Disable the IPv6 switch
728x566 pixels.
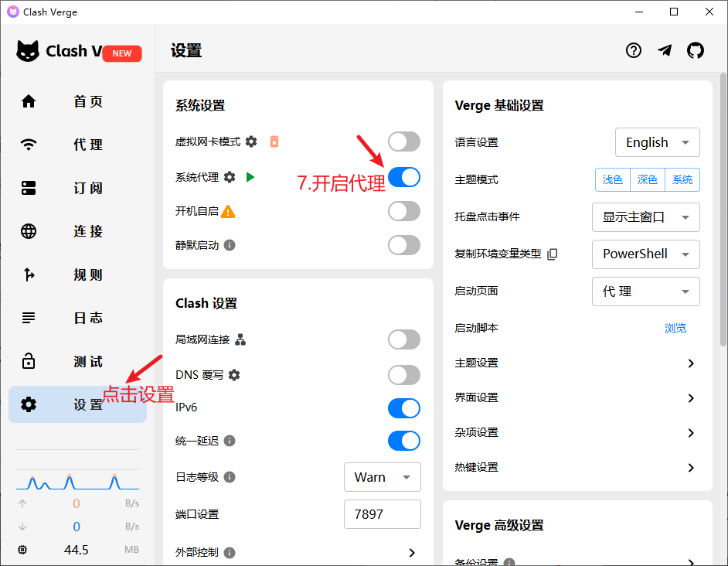click(x=404, y=408)
